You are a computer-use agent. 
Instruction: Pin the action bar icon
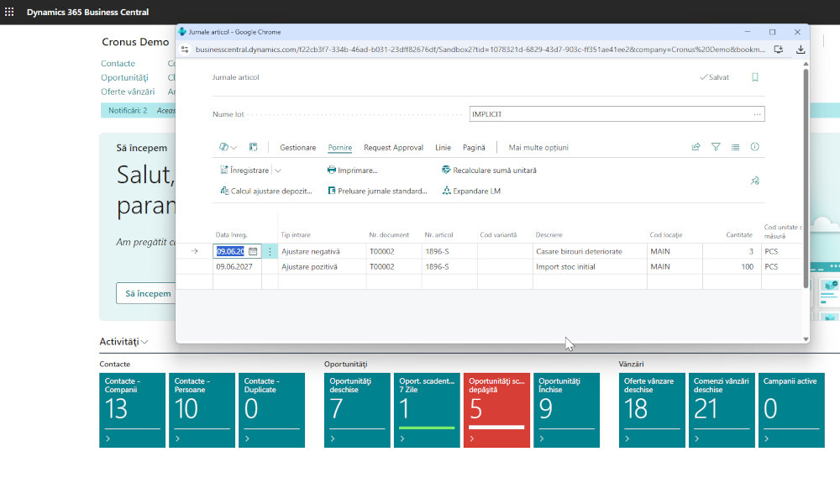(755, 181)
